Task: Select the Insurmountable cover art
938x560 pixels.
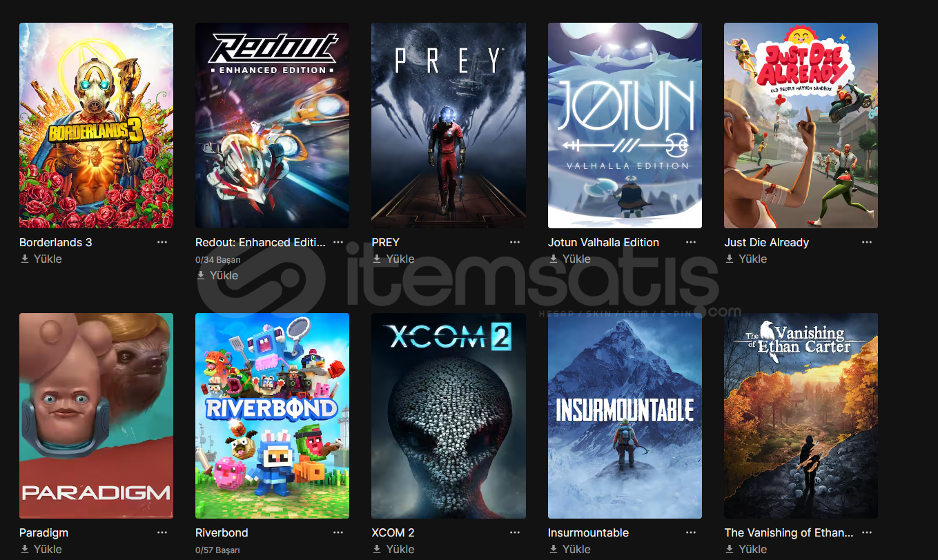Action: (x=625, y=416)
